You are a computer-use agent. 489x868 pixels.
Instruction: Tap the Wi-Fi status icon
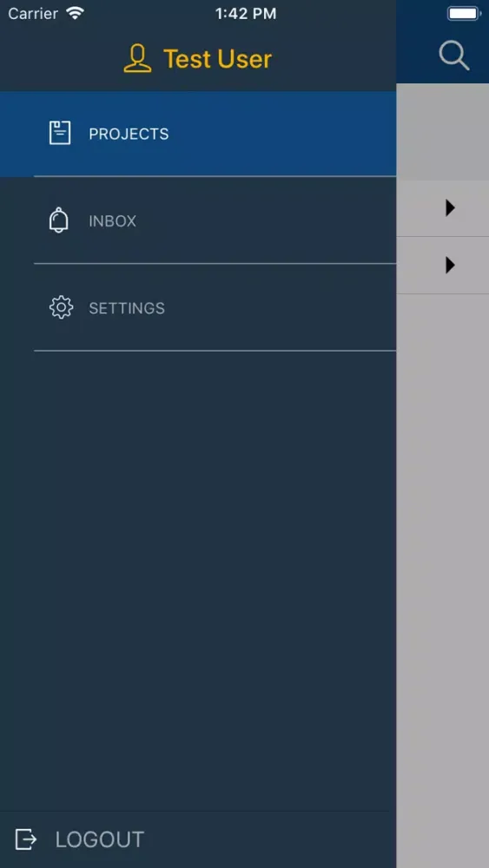75,13
